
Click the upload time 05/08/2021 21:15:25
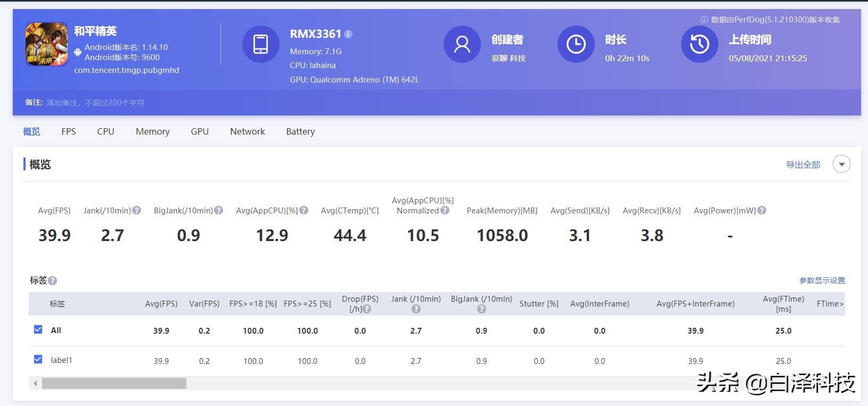tap(768, 59)
